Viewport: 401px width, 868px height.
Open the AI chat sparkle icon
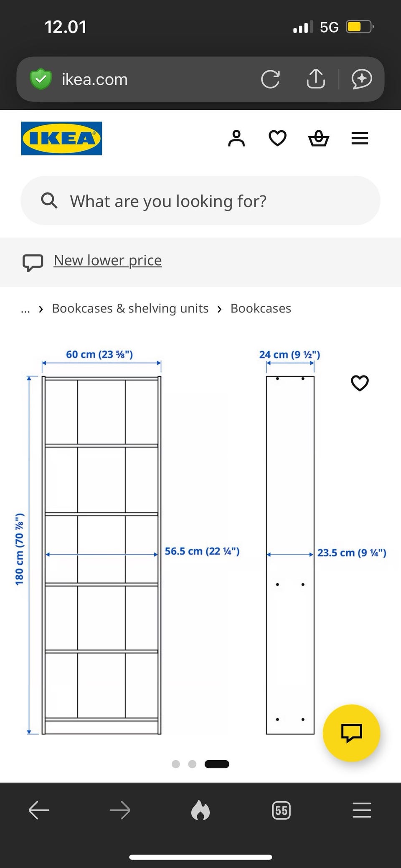362,79
